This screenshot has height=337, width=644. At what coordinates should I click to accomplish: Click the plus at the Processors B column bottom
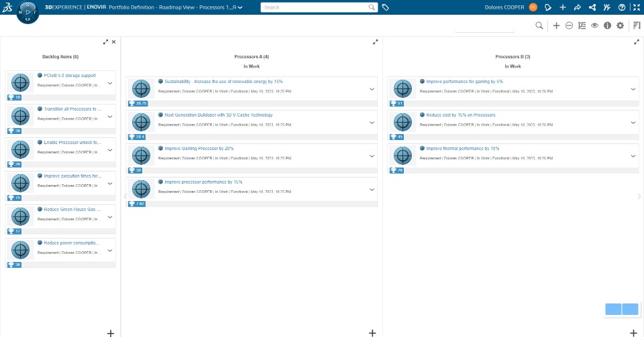633,333
